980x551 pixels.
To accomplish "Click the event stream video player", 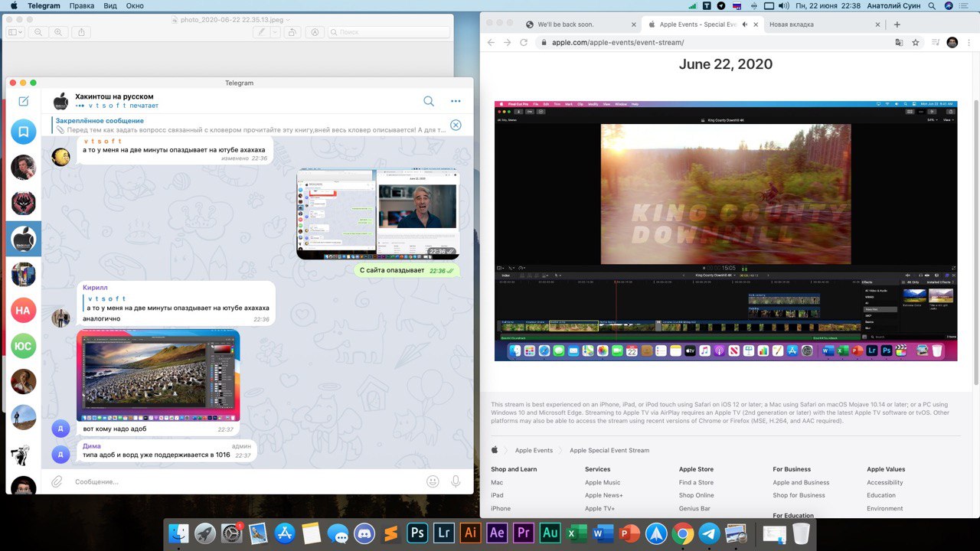I will coord(726,230).
